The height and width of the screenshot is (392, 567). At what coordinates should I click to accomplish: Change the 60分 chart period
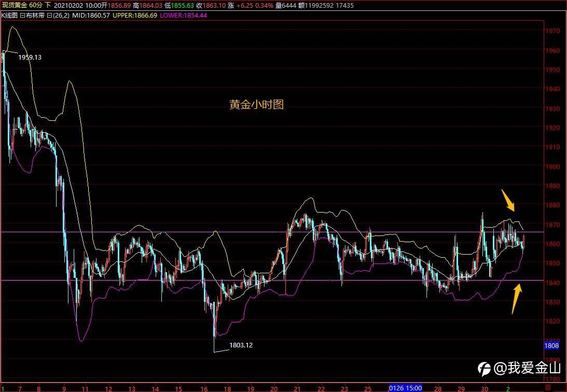point(36,5)
